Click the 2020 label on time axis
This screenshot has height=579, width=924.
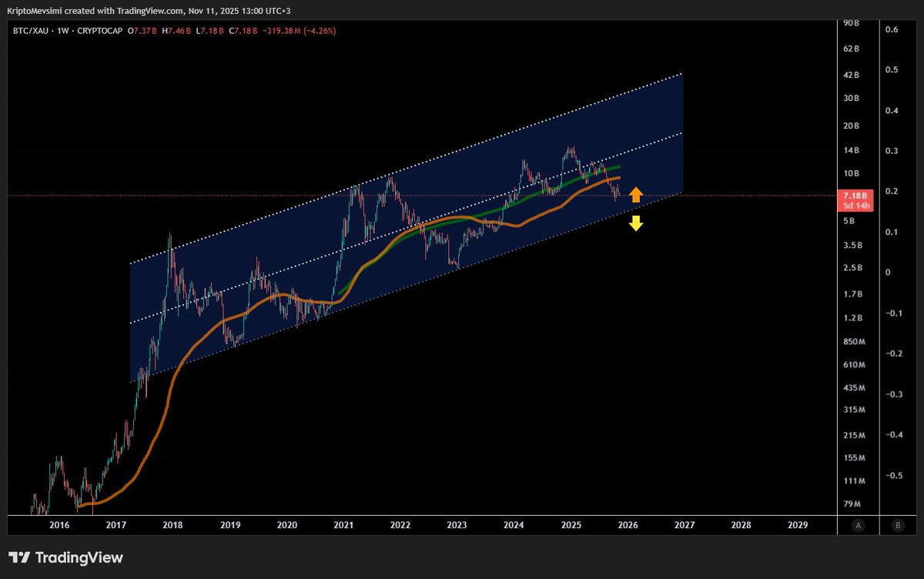pyautogui.click(x=286, y=525)
